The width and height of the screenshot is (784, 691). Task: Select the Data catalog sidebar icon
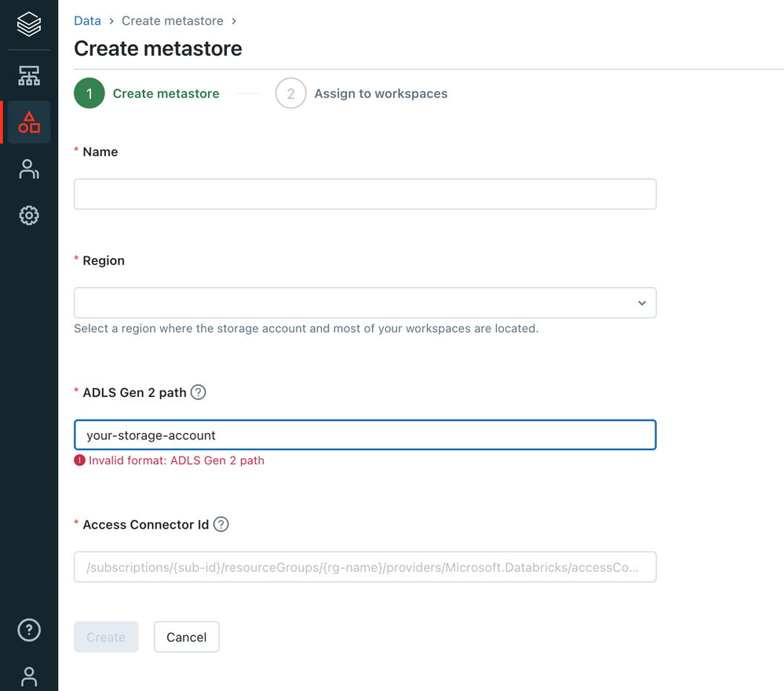point(29,122)
